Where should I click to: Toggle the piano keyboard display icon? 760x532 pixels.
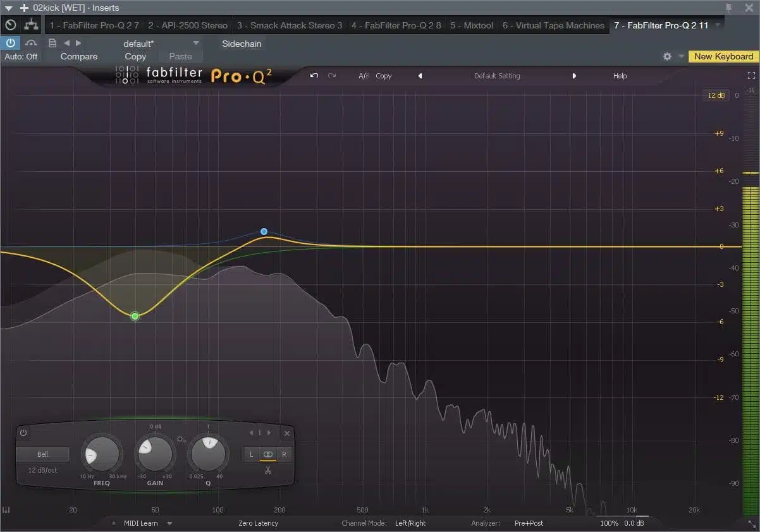pyautogui.click(x=6, y=510)
